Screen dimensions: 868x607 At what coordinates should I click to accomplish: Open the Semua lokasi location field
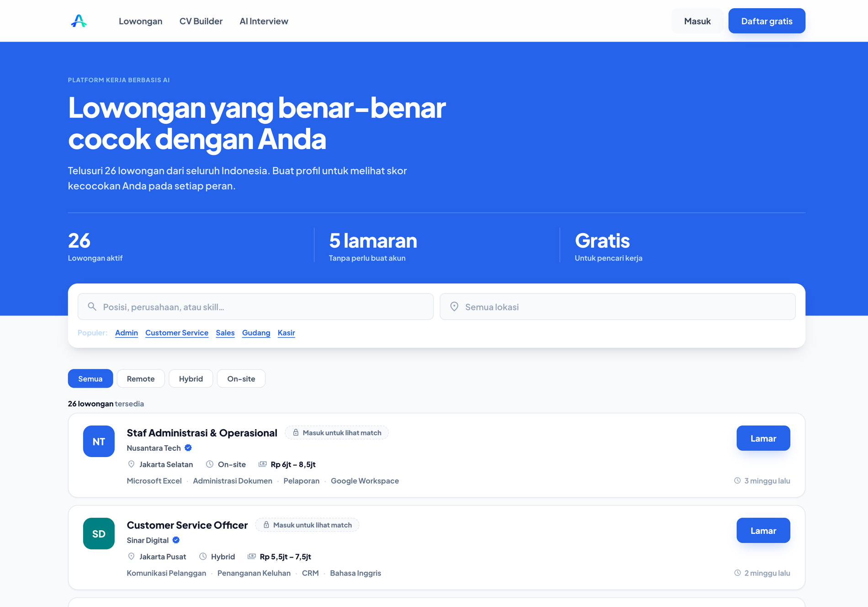[618, 307]
